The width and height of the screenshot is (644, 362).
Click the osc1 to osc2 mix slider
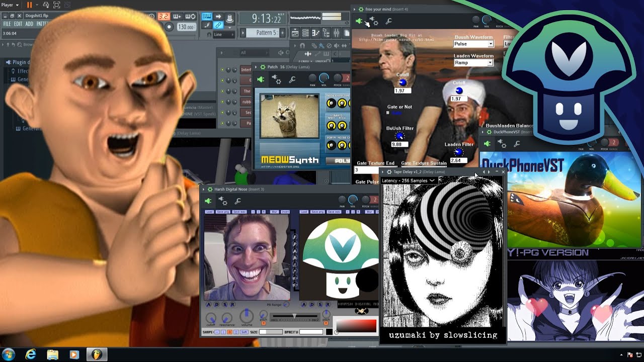pyautogui.click(x=295, y=317)
